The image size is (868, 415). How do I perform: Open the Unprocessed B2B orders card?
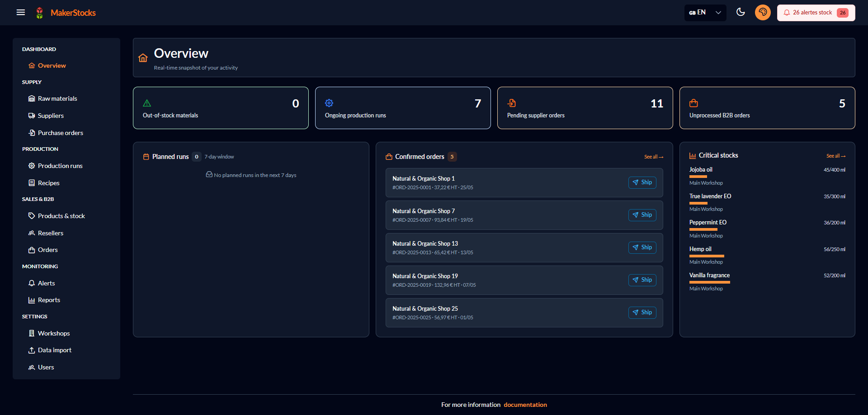[x=767, y=108]
